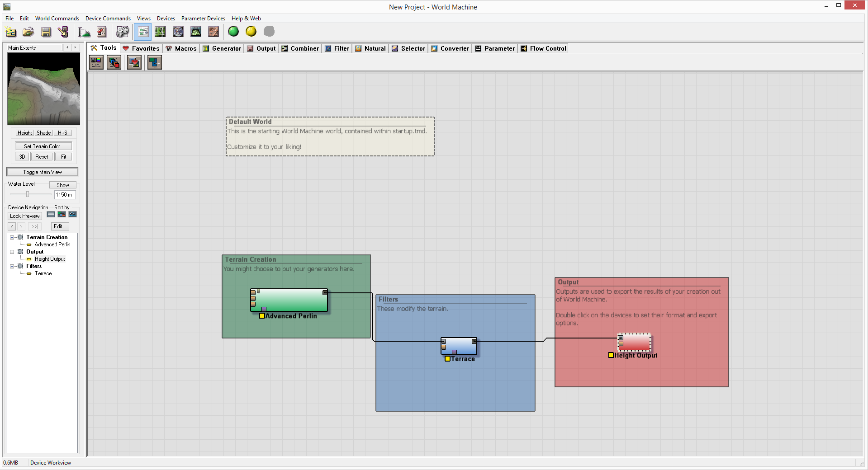Image resolution: width=868 pixels, height=470 pixels.
Task: Click the yellow Build to Current Device button
Action: click(x=251, y=32)
